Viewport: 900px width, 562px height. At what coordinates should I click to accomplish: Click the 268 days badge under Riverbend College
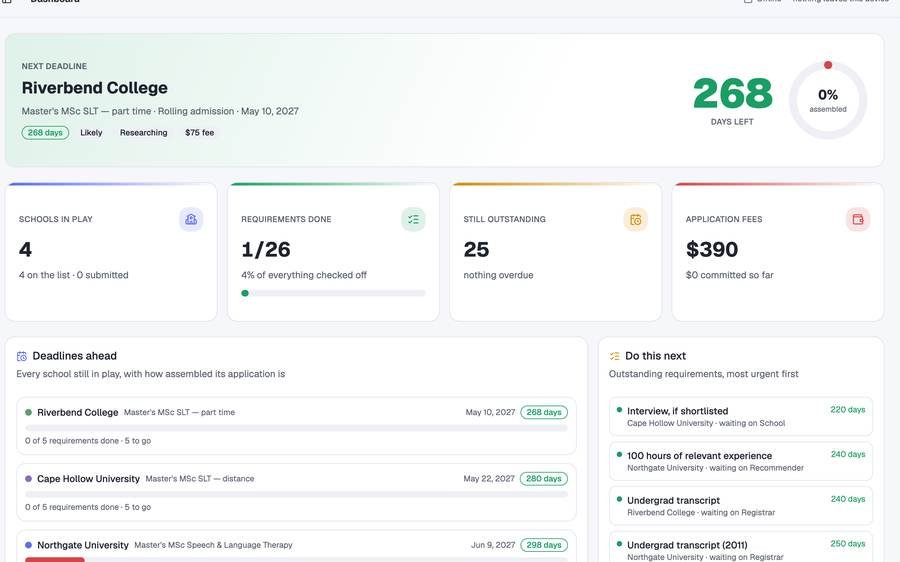click(x=45, y=133)
